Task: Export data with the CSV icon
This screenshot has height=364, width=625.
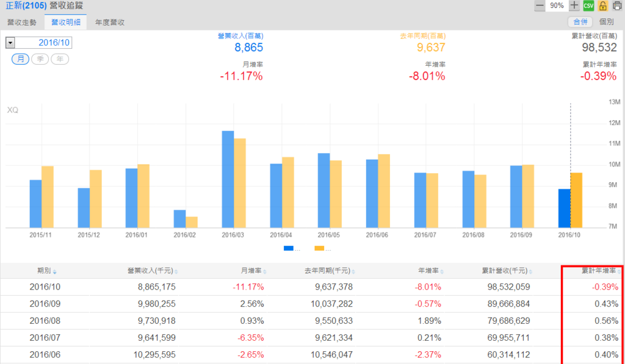Action: pyautogui.click(x=588, y=5)
